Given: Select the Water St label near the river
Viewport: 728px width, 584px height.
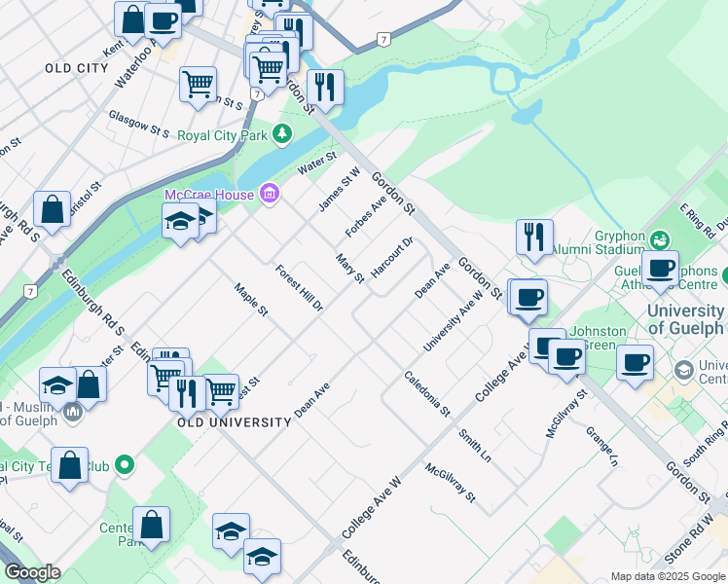Looking at the screenshot, I should click(x=317, y=164).
